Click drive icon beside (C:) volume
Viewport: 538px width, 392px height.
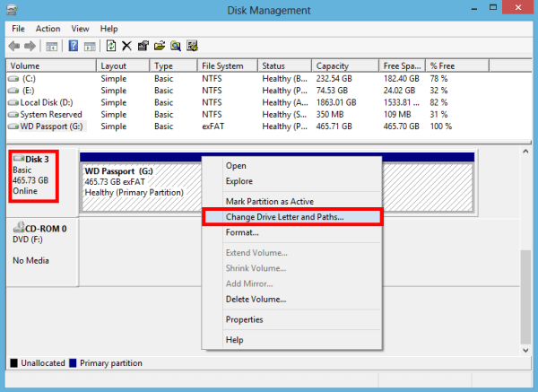point(13,79)
